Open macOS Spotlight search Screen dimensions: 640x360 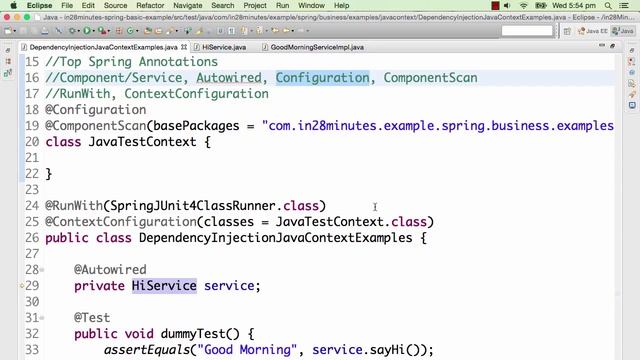[x=608, y=6]
